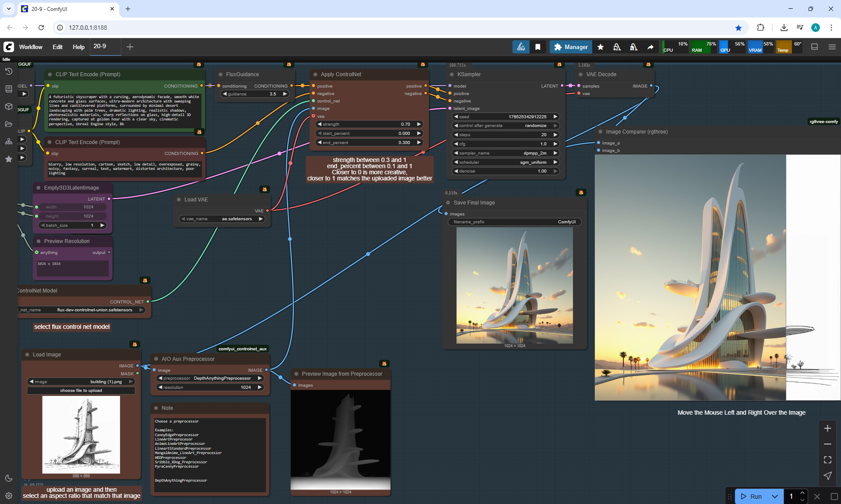Open the queue history sidebar panel
The width and height of the screenshot is (841, 504).
(x=8, y=71)
